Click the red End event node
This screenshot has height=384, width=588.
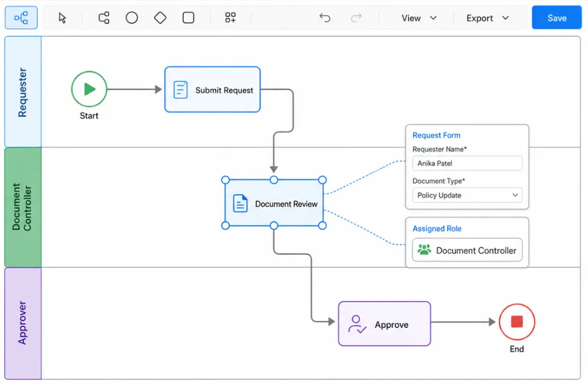pos(517,322)
